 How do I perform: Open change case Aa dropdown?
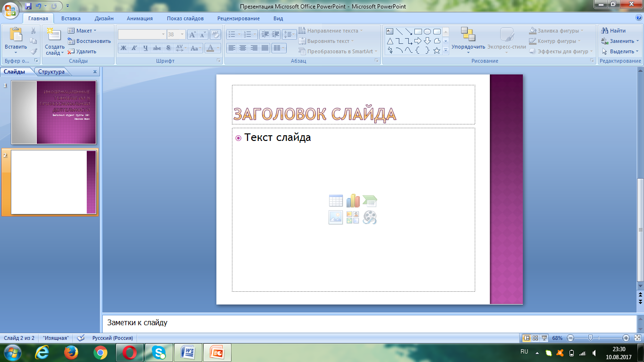196,48
